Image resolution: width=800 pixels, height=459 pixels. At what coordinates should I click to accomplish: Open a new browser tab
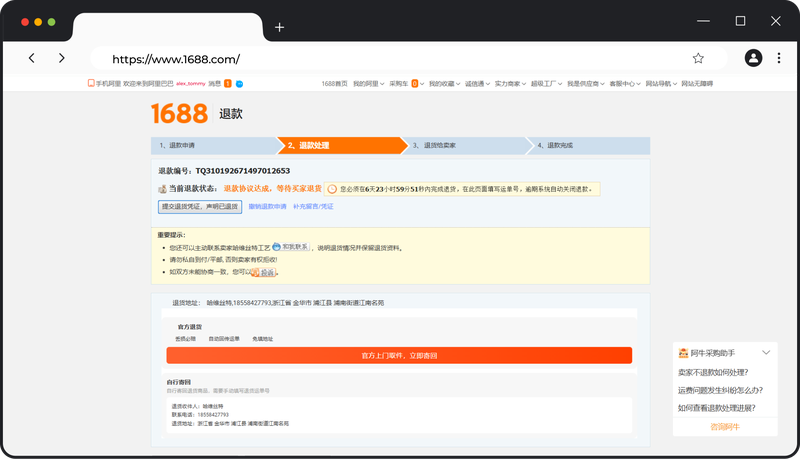[x=279, y=27]
